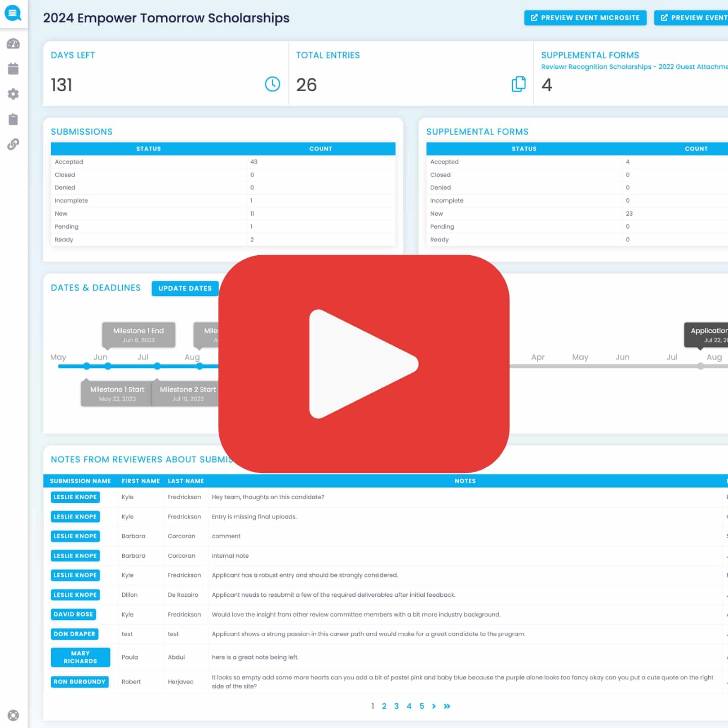Screen dimensions: 728x728
Task: Click New row in Supplemental Forms table
Action: pyautogui.click(x=577, y=213)
